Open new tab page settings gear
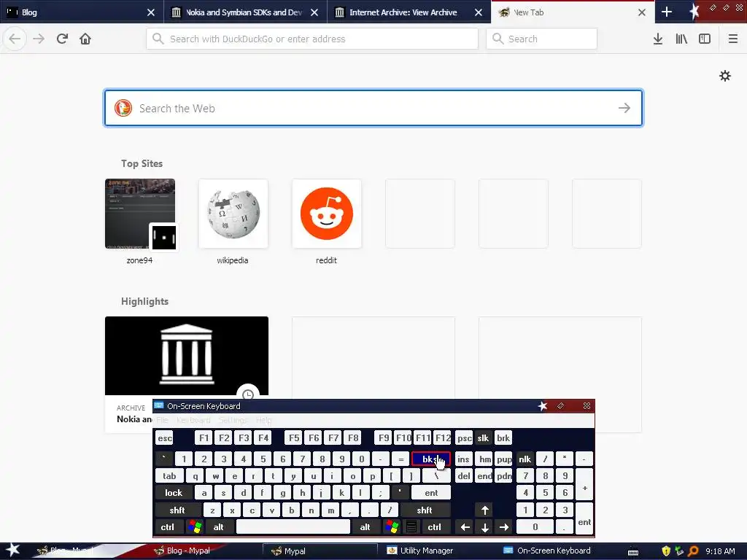Screen dimensions: 747x560 [724, 76]
